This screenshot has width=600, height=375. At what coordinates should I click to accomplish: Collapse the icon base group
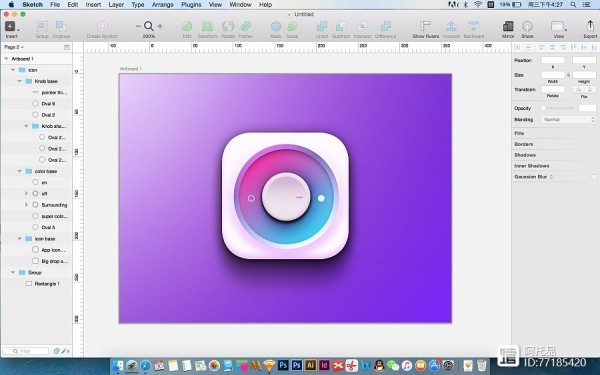pyautogui.click(x=20, y=239)
